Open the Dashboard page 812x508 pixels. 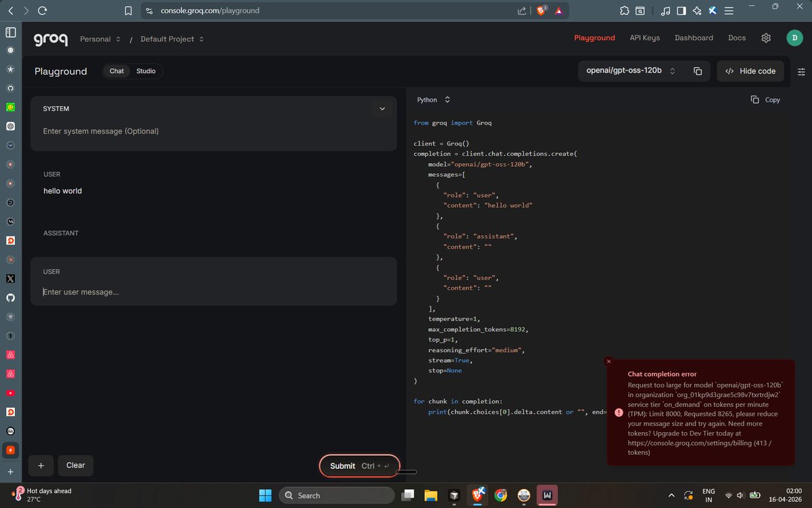coord(694,38)
